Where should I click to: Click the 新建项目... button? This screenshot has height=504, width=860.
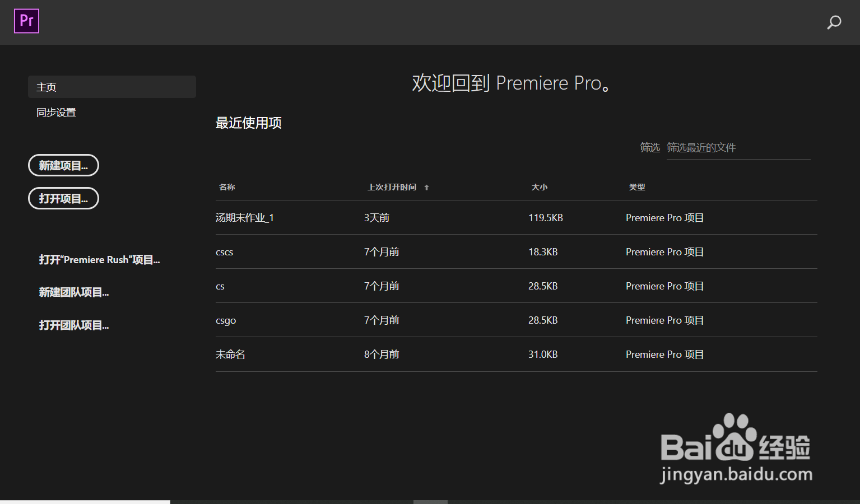click(63, 165)
